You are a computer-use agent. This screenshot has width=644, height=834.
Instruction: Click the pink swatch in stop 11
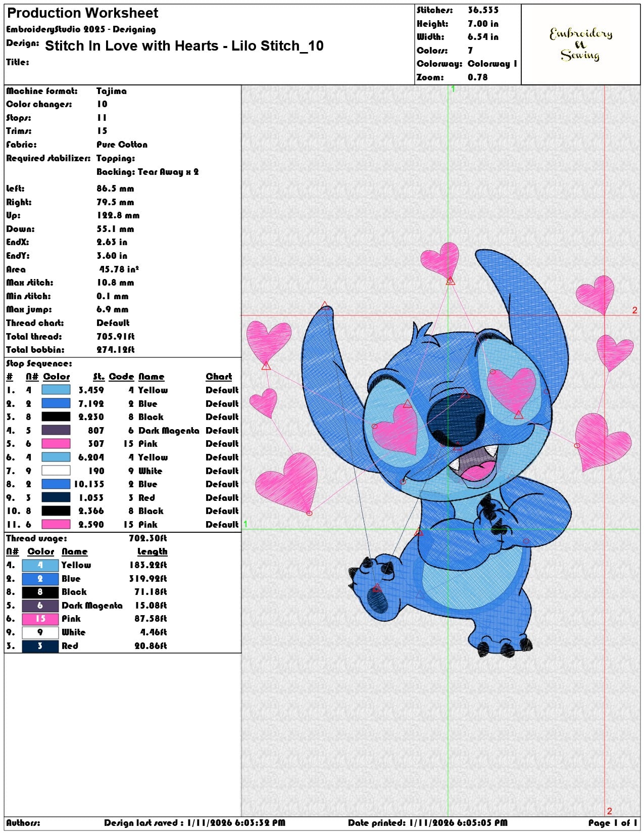tap(56, 525)
